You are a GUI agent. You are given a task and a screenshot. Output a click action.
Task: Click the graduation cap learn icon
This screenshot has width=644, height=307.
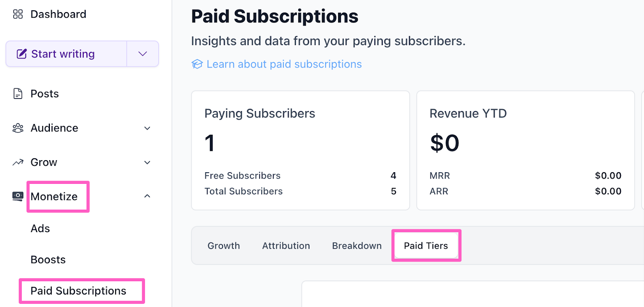[197, 64]
